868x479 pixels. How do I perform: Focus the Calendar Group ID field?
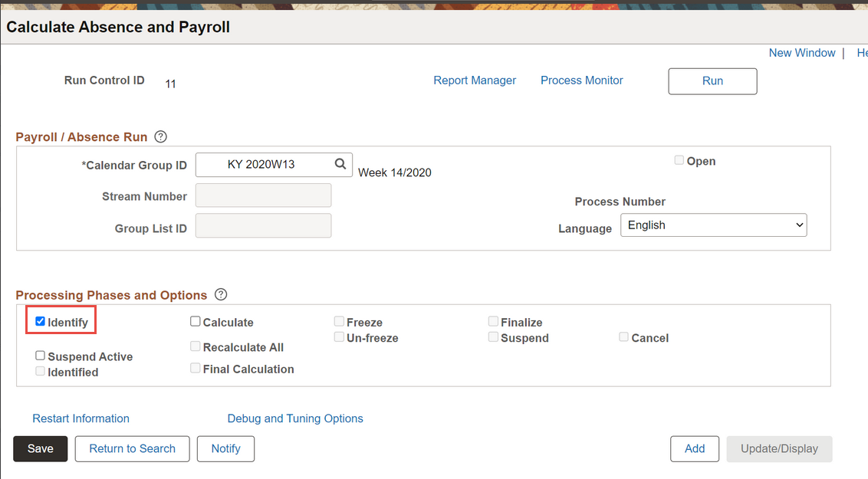(x=261, y=164)
